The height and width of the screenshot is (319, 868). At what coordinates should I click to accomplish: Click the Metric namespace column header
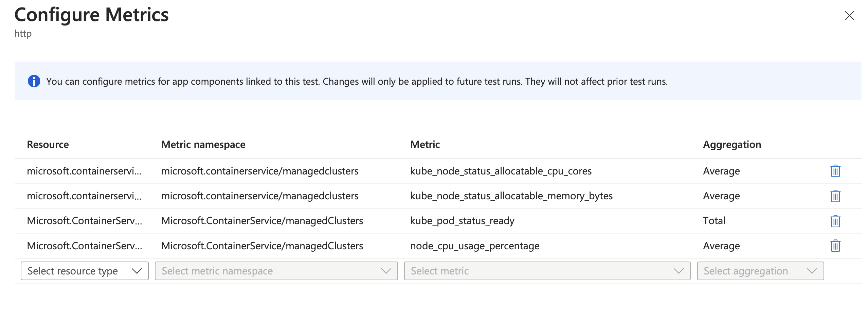(x=203, y=145)
